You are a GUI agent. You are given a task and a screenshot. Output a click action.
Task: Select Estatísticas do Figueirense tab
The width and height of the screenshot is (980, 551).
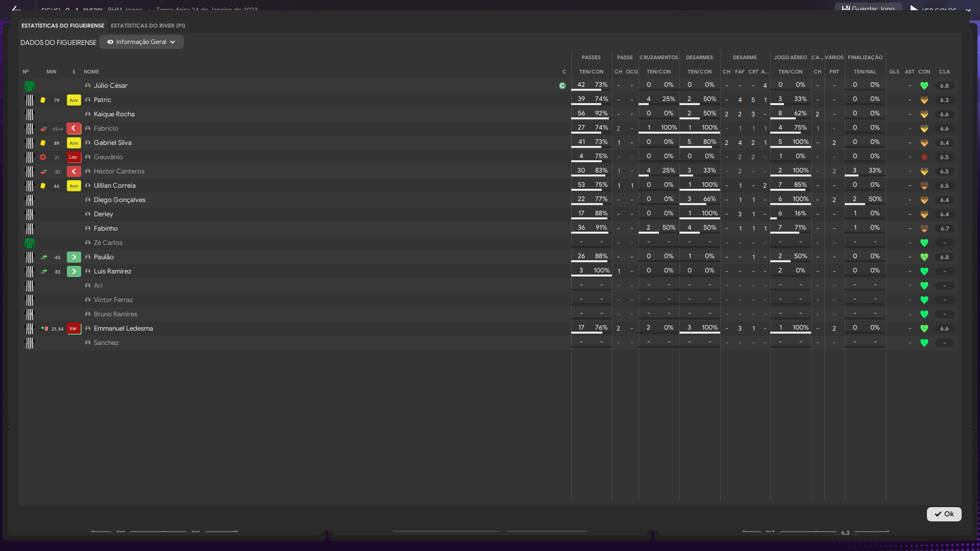click(63, 26)
